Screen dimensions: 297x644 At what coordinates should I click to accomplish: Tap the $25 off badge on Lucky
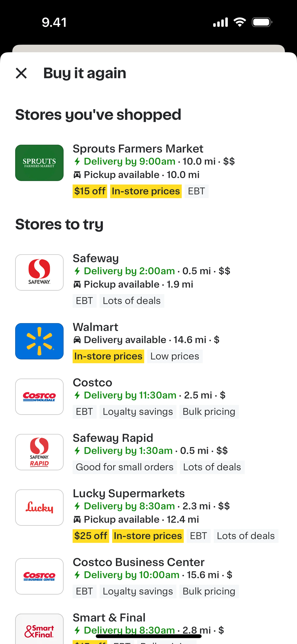91,536
